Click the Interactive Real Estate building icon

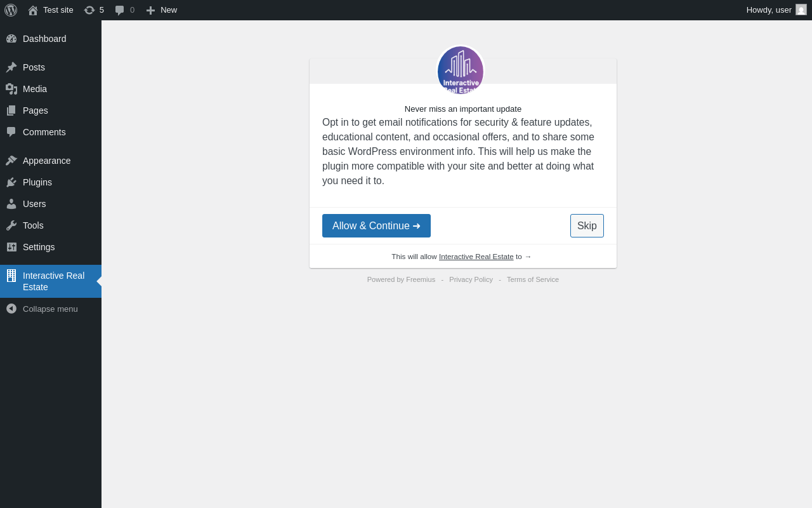click(x=11, y=276)
